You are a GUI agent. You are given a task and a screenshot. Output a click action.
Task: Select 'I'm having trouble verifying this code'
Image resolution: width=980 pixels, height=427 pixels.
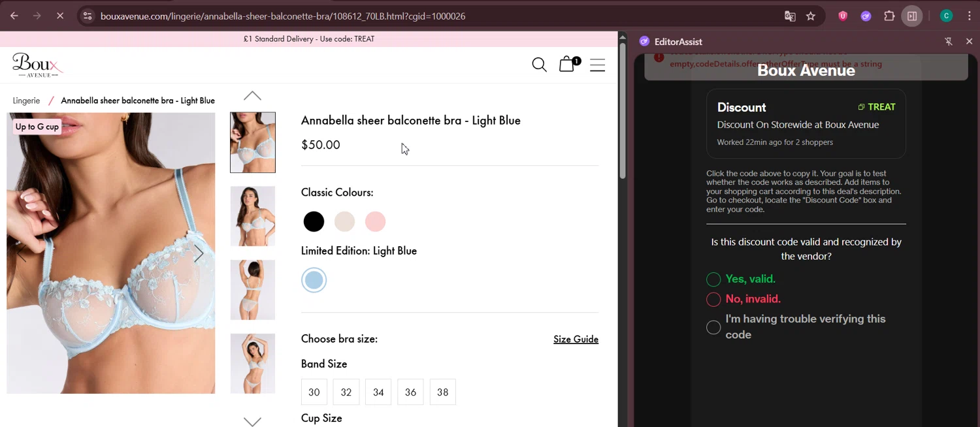point(713,327)
